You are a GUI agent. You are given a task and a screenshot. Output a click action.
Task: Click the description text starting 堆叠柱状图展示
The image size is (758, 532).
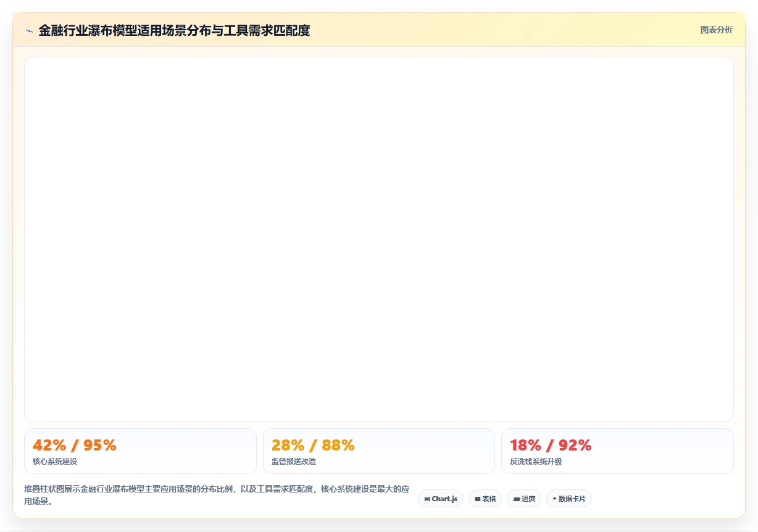pyautogui.click(x=217, y=495)
